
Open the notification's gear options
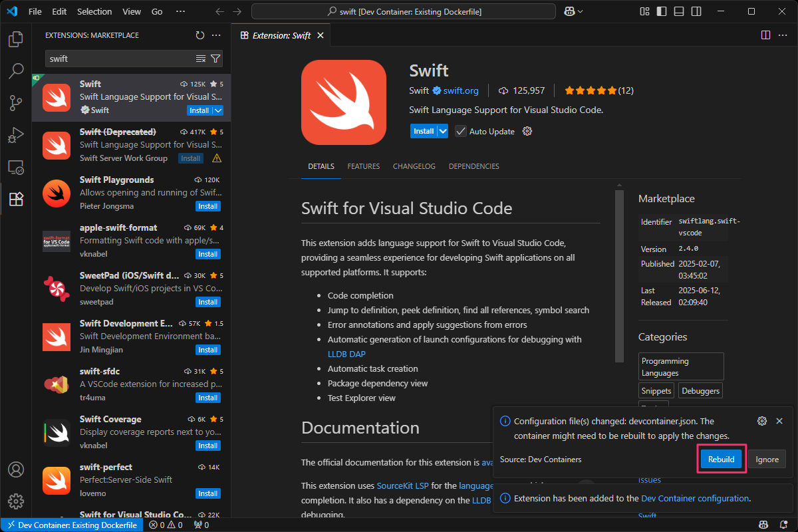click(x=762, y=421)
